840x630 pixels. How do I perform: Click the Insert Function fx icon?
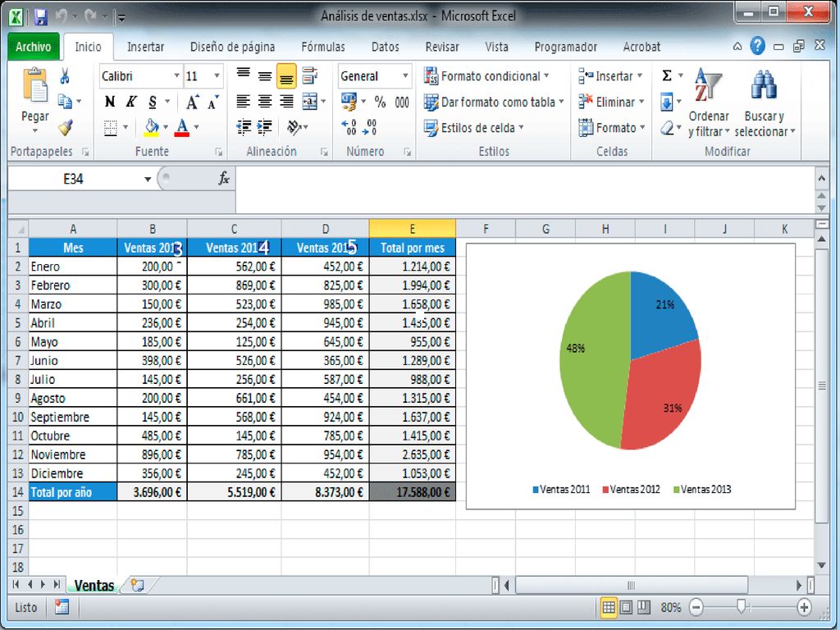224,178
